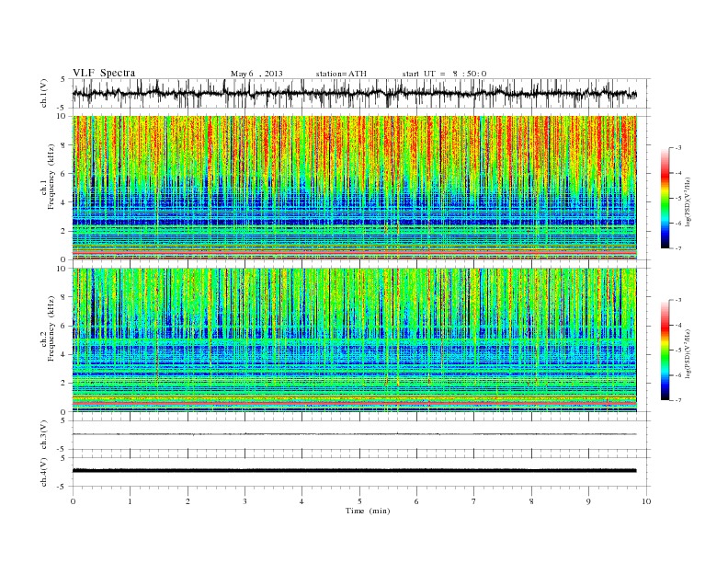Click the ch.1 spectrogram plot
728x563 pixels.
click(x=354, y=188)
